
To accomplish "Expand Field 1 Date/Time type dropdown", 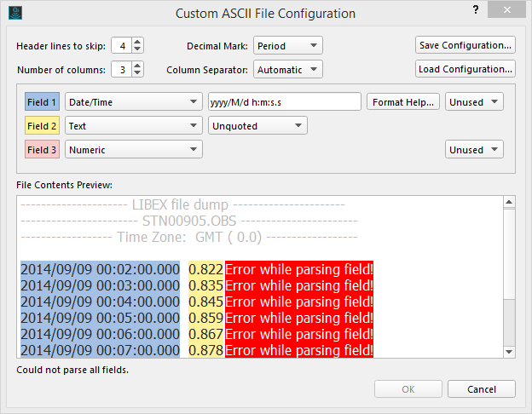I will 134,102.
